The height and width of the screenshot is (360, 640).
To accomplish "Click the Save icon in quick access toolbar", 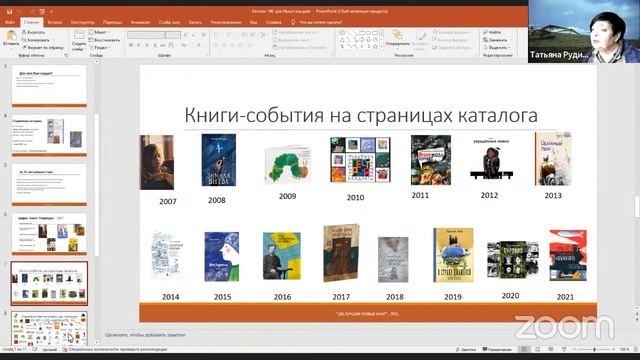I will 9,11.
